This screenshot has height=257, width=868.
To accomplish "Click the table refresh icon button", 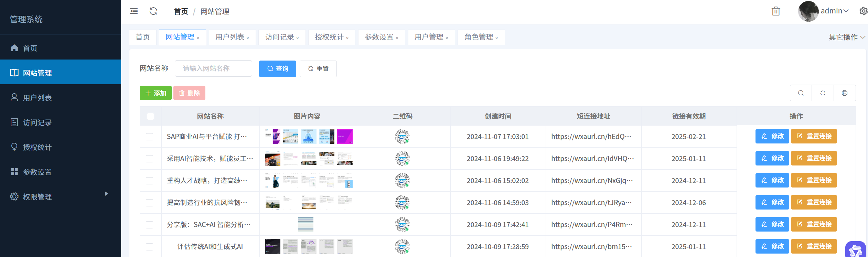I will coord(823,93).
